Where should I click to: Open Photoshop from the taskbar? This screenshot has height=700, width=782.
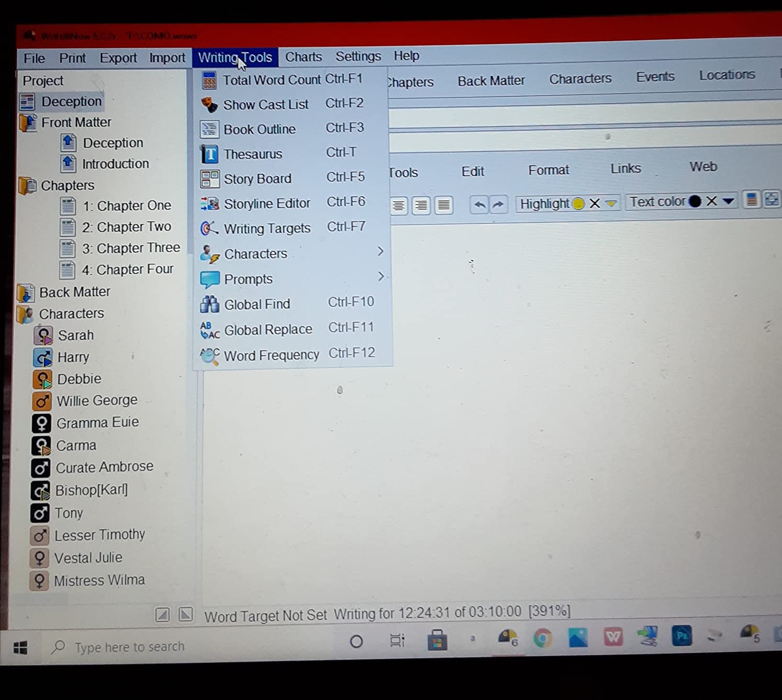click(x=682, y=636)
